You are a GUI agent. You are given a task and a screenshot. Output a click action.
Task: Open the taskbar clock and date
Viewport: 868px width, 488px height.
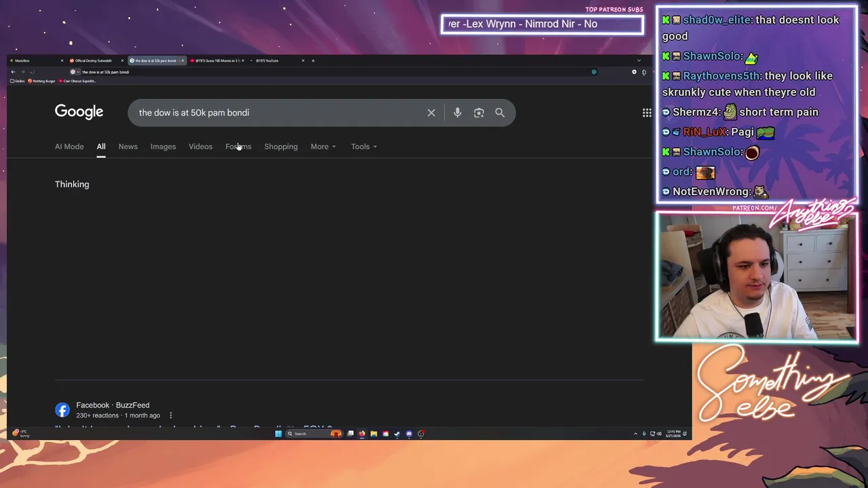point(672,434)
